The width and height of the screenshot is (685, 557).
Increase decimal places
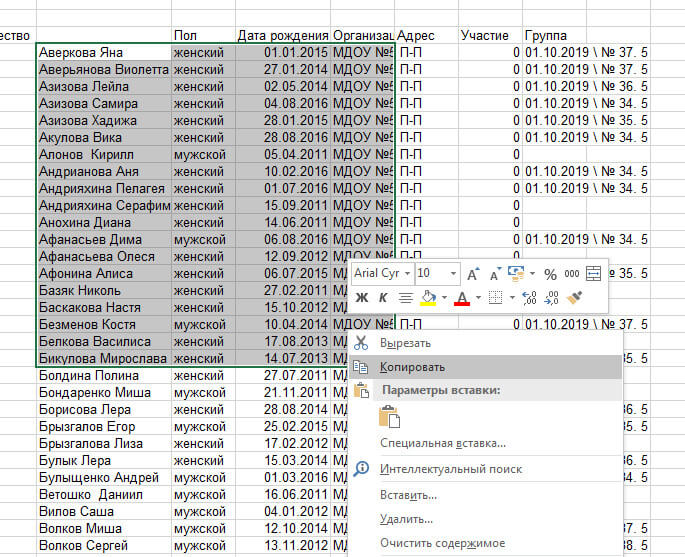(530, 297)
